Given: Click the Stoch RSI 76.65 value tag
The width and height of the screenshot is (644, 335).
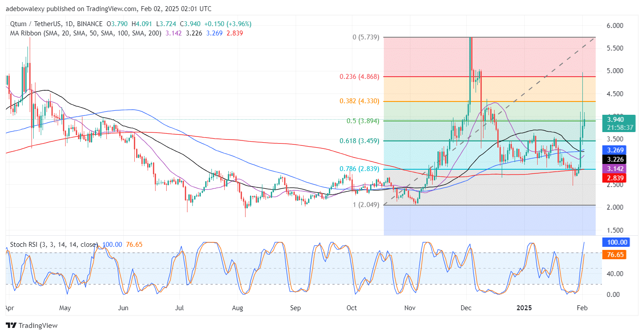Looking at the screenshot, I should (615, 255).
